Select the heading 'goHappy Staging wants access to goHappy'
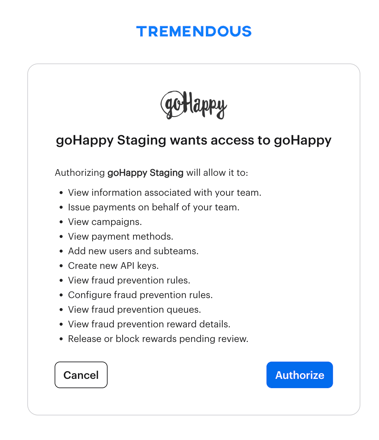Screen dimensions: 379x440 pyautogui.click(x=194, y=140)
